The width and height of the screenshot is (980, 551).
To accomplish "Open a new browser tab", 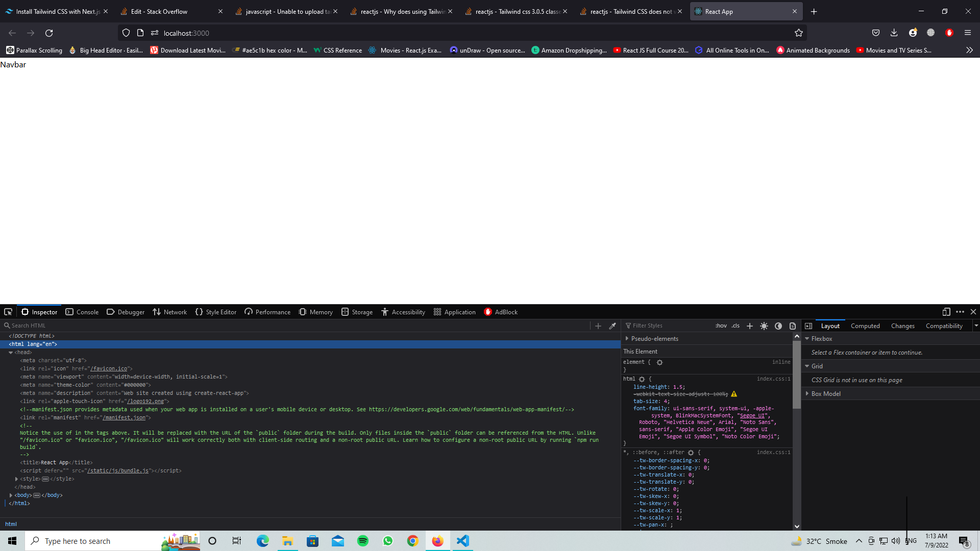I will [814, 11].
